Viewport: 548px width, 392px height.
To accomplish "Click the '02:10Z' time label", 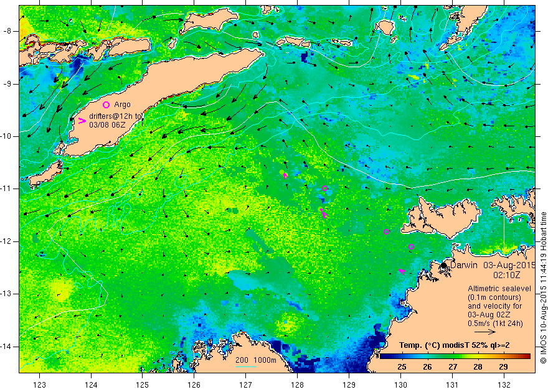I will click(x=507, y=275).
